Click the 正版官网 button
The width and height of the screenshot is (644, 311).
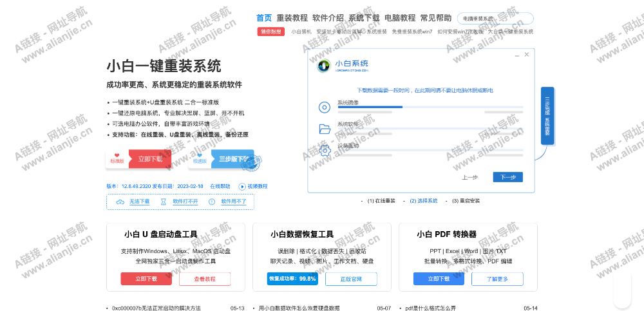(351, 279)
